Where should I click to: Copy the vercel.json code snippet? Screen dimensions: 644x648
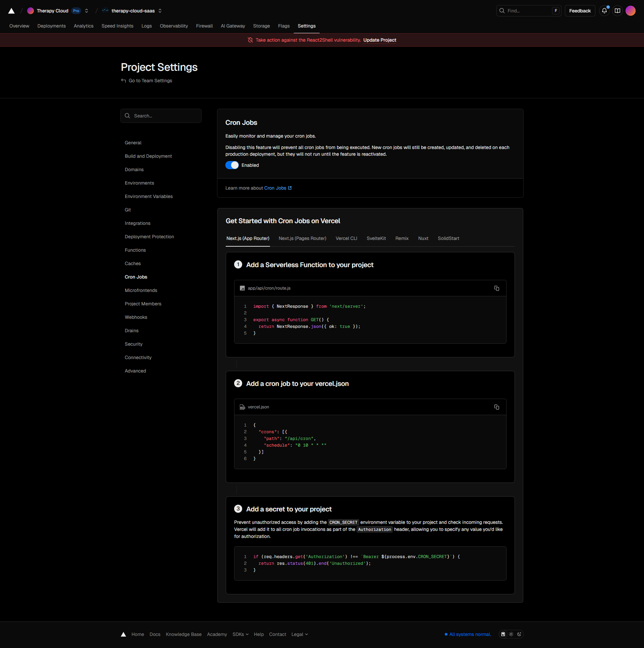pos(496,407)
